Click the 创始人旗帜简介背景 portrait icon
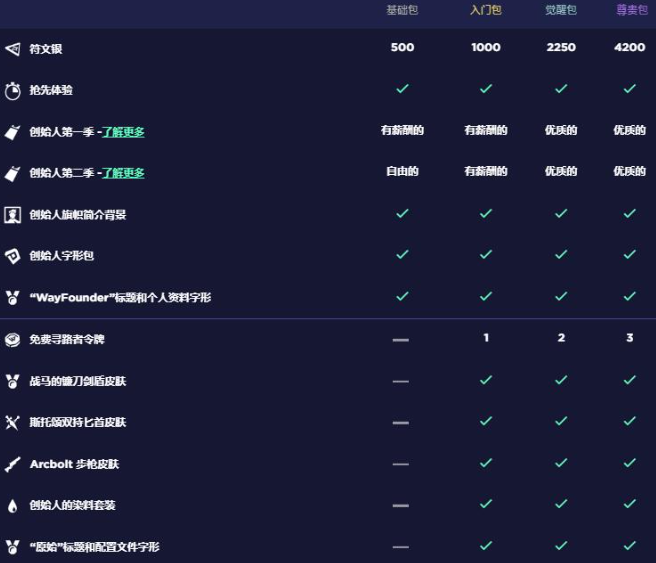This screenshot has width=656, height=563. coord(12,214)
